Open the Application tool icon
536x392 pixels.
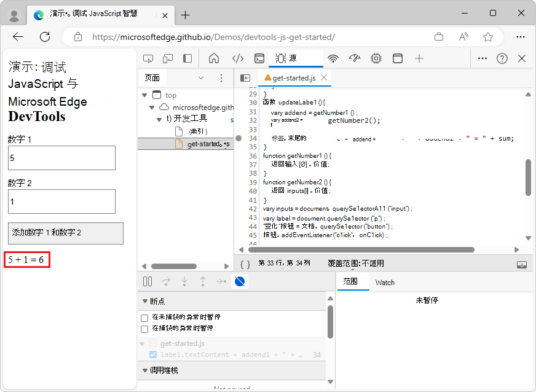[x=398, y=58]
